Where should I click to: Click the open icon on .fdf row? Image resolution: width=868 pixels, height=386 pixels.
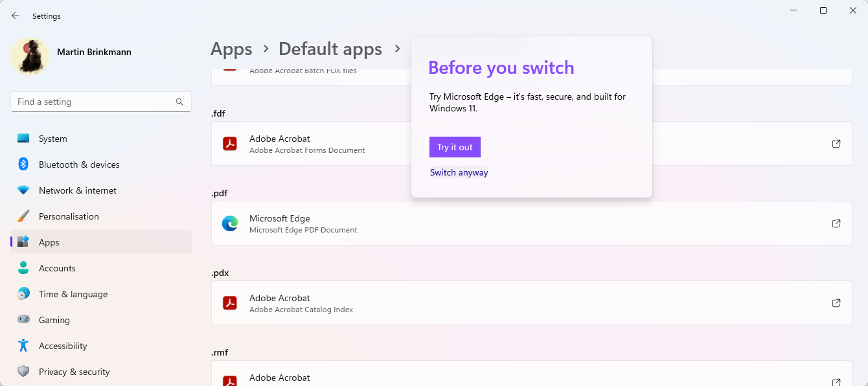coord(836,144)
